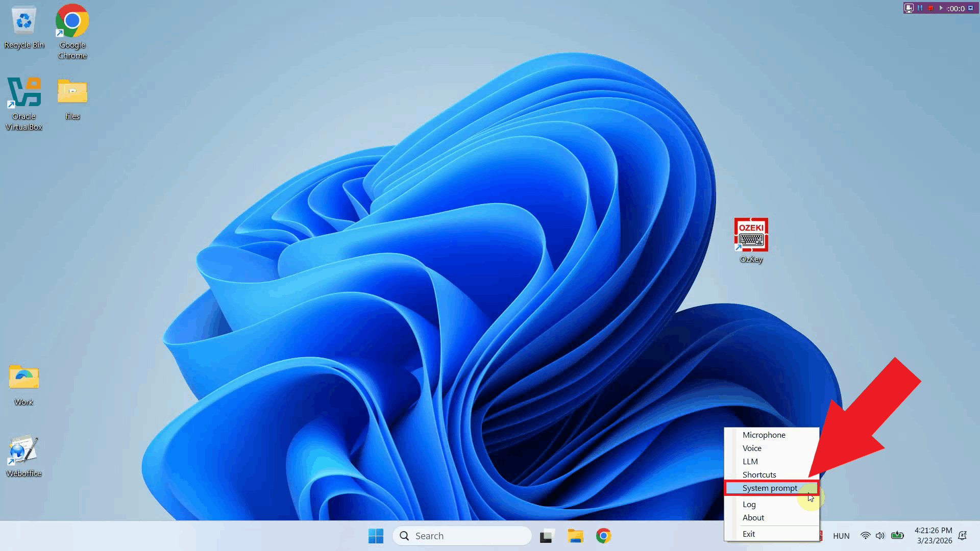Image resolution: width=980 pixels, height=551 pixels.
Task: Click the Windows Start button
Action: tap(376, 536)
